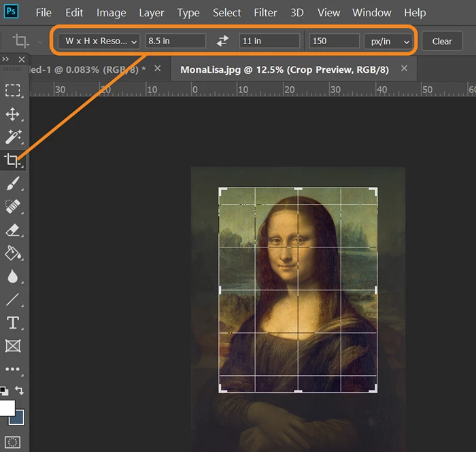Viewport: 476px width, 452px height.
Task: Close the tools panel with X
Action: point(22,59)
